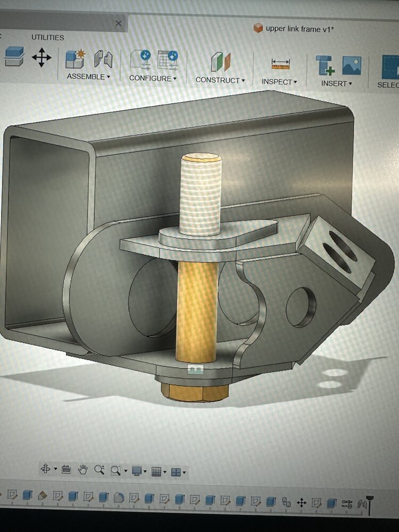Select the Move/Copy tool icon
The image size is (399, 532).
pos(41,57)
